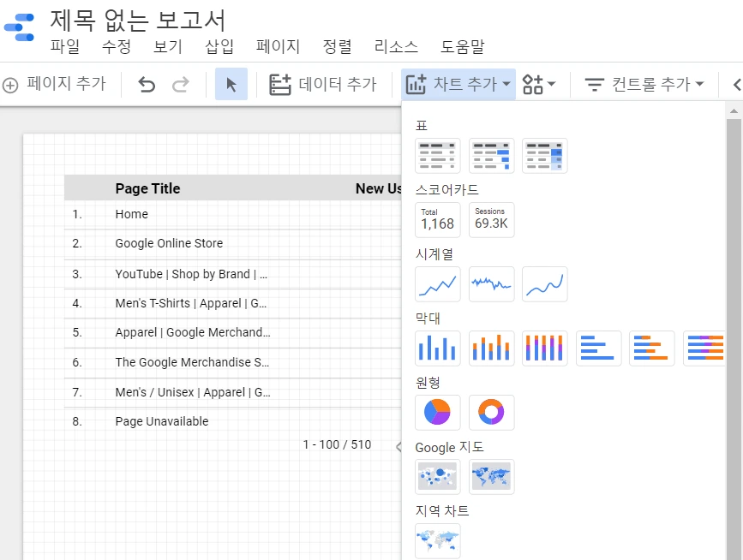The height and width of the screenshot is (560, 743).
Task: Click the table's previous page arrow
Action: (398, 446)
